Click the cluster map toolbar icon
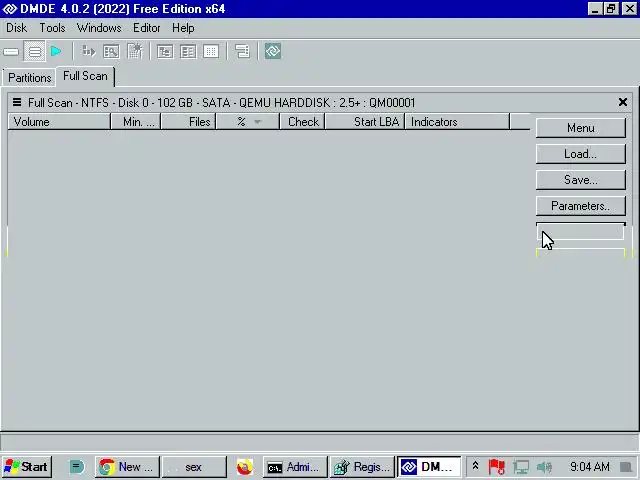The image size is (640, 480). coord(242,51)
